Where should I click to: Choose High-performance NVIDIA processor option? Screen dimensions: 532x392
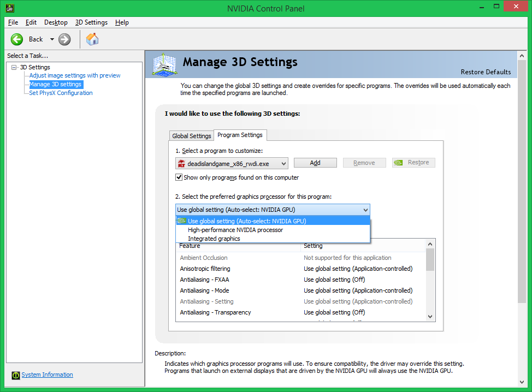[273, 230]
